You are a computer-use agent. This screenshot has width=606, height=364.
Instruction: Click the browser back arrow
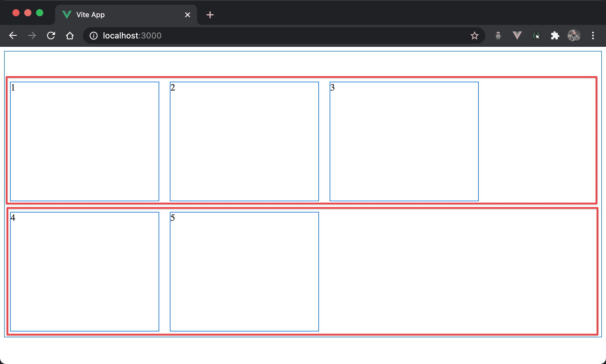[x=13, y=36]
